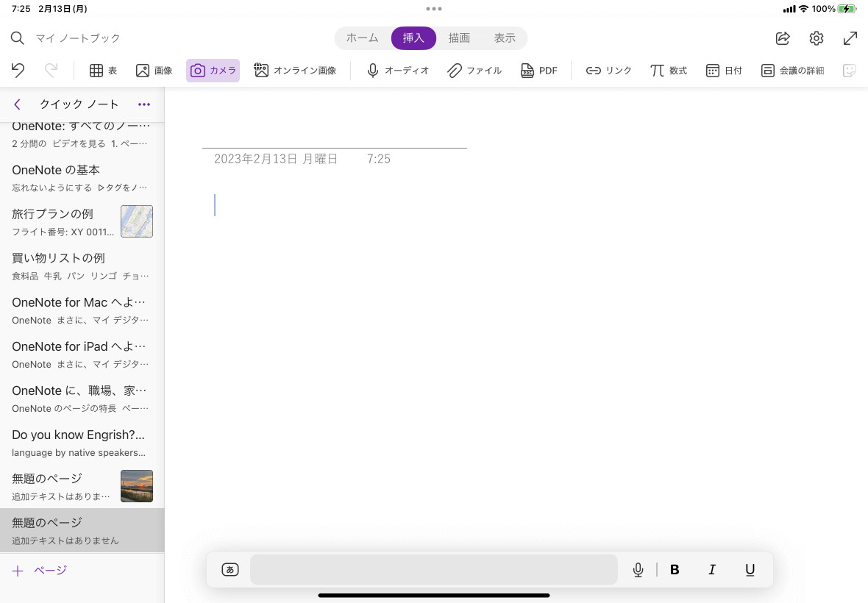This screenshot has width=868, height=603.
Task: Open 無題のページ with sunset thumbnail
Action: point(82,487)
